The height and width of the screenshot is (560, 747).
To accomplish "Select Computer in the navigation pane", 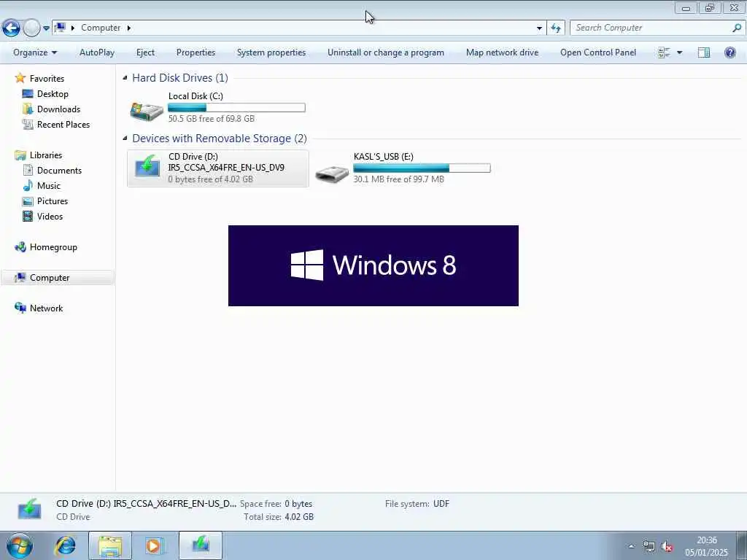I will point(50,277).
